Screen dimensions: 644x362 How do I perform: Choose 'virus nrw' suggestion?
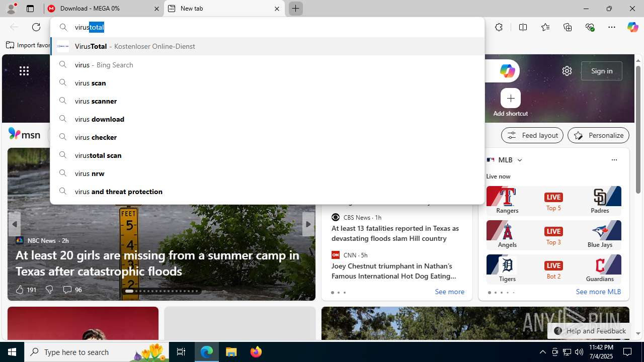pyautogui.click(x=267, y=173)
